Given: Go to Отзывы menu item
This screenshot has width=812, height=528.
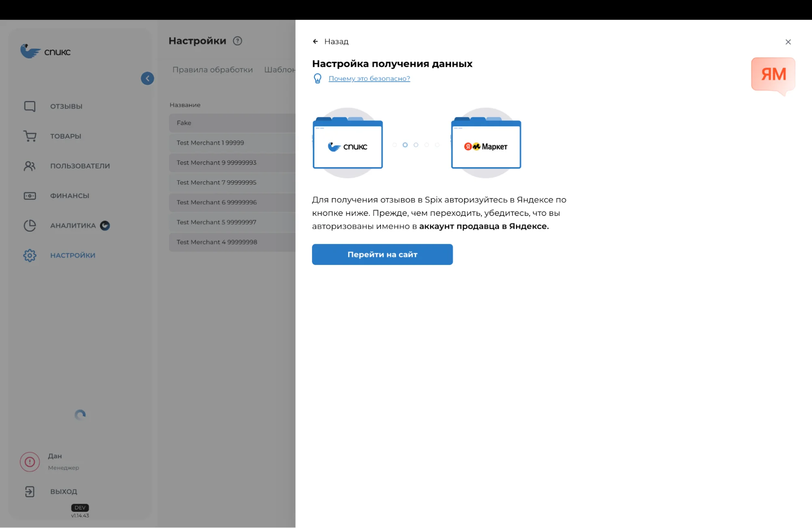Looking at the screenshot, I should (x=66, y=106).
